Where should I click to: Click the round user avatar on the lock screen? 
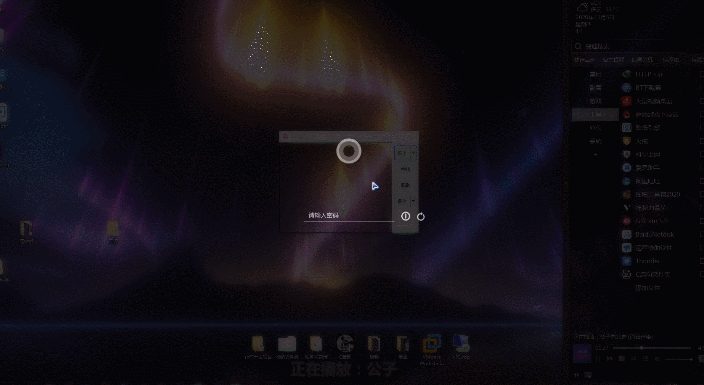click(349, 151)
